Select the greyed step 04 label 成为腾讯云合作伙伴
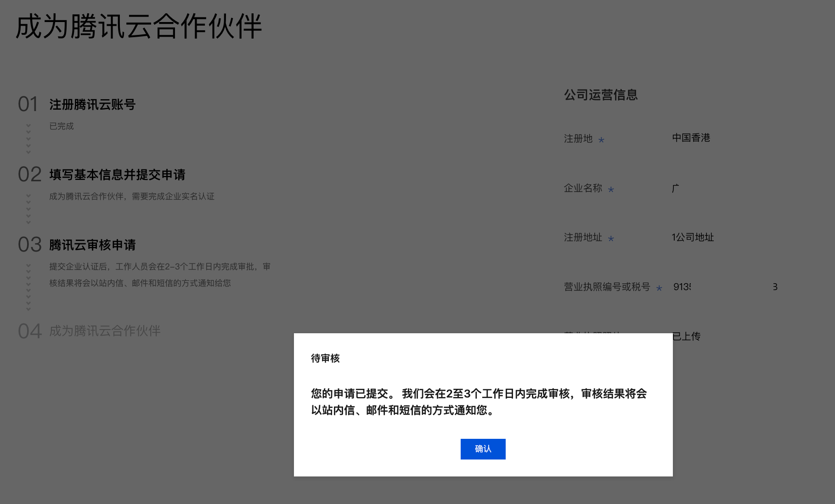 pos(105,331)
